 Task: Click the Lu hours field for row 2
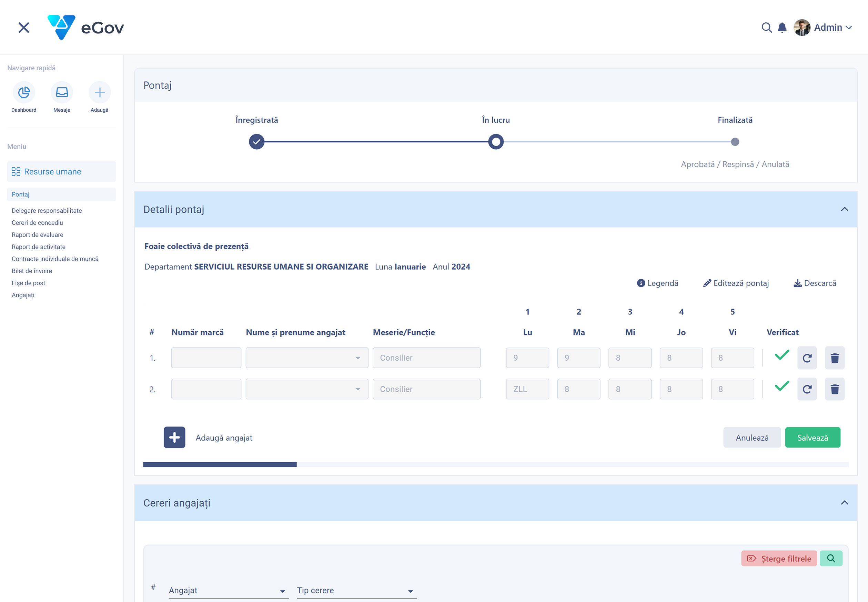click(527, 389)
